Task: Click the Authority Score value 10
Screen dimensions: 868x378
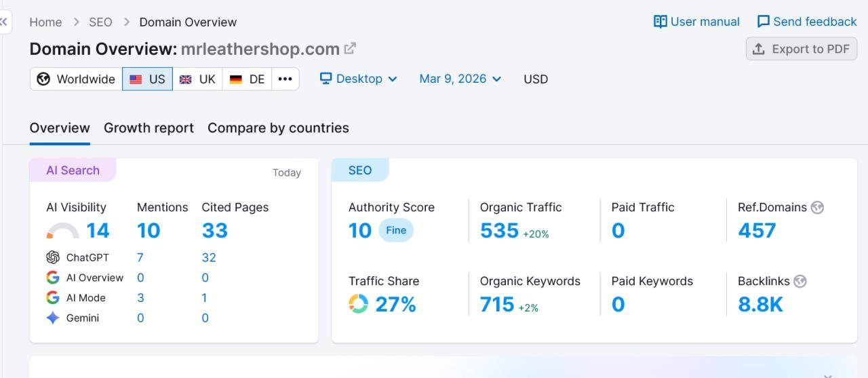Action: [x=360, y=231]
